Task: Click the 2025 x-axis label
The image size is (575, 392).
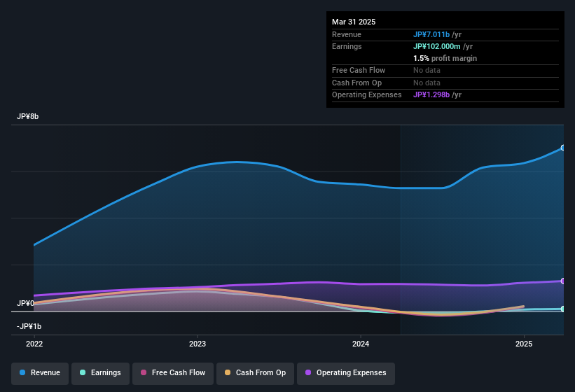Action: (524, 344)
